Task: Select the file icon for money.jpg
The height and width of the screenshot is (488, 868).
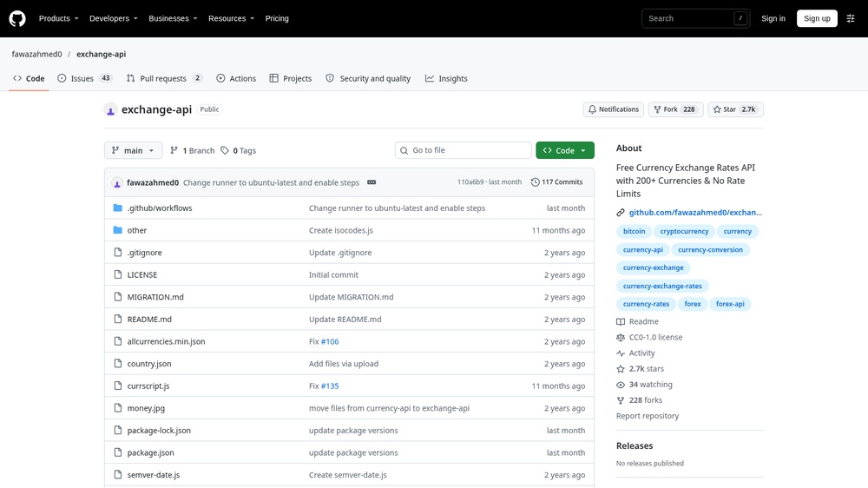Action: click(x=117, y=408)
